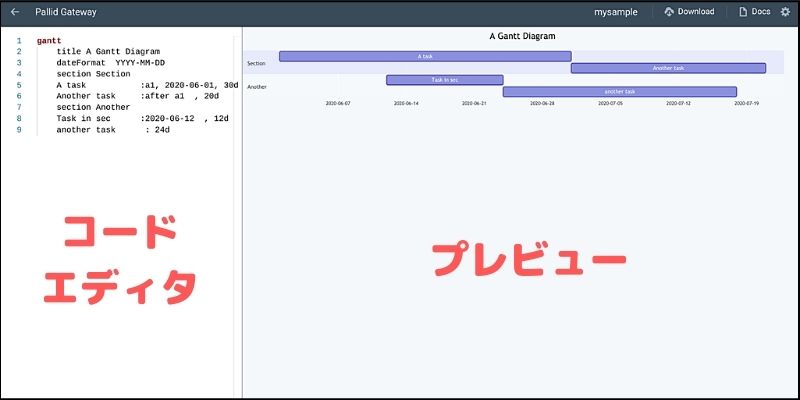Click the Docs page icon
Image resolution: width=800 pixels, height=400 pixels.
pyautogui.click(x=743, y=12)
